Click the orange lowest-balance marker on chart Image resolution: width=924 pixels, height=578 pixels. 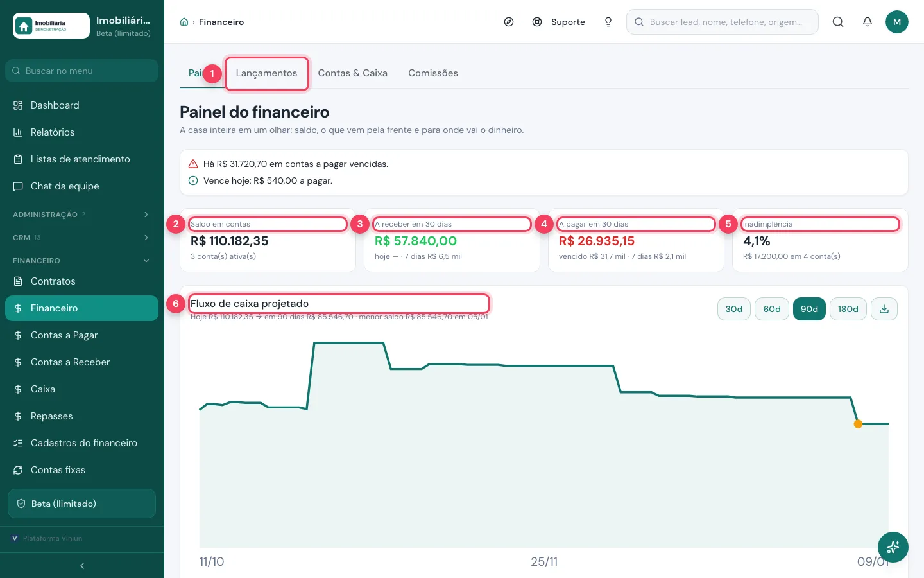858,424
